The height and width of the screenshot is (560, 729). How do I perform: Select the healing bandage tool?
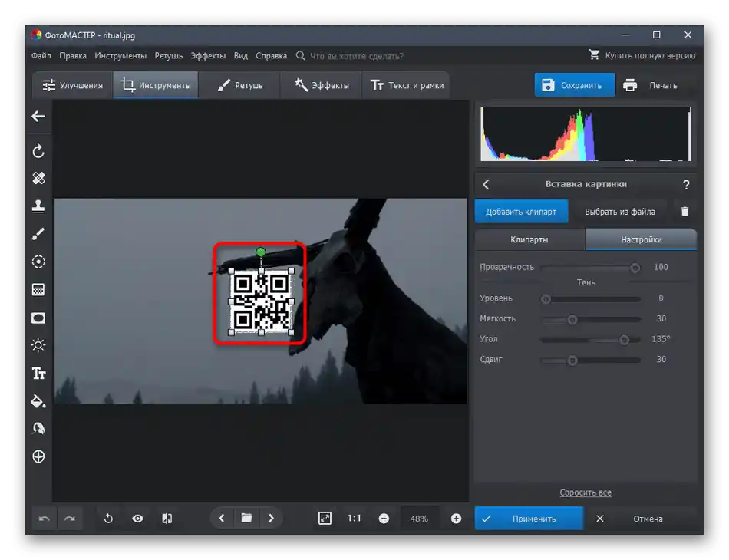38,178
